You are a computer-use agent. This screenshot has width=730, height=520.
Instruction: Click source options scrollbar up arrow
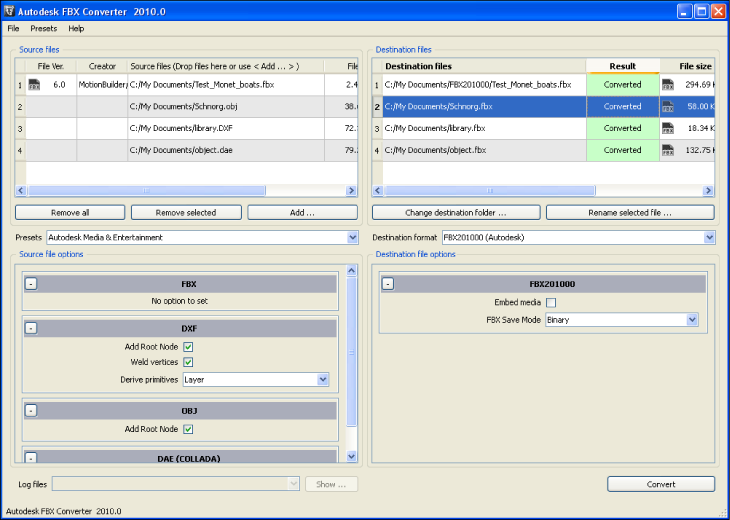(352, 270)
